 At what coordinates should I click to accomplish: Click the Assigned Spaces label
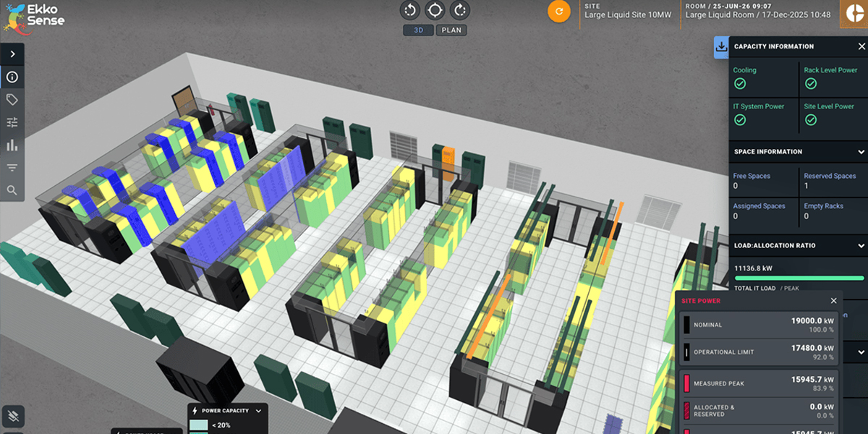coord(759,206)
